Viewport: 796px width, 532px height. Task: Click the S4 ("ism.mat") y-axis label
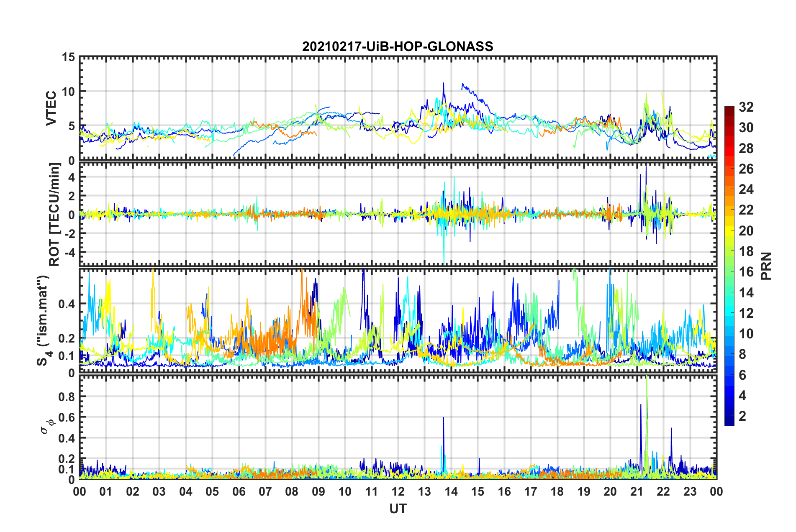[x=44, y=321]
